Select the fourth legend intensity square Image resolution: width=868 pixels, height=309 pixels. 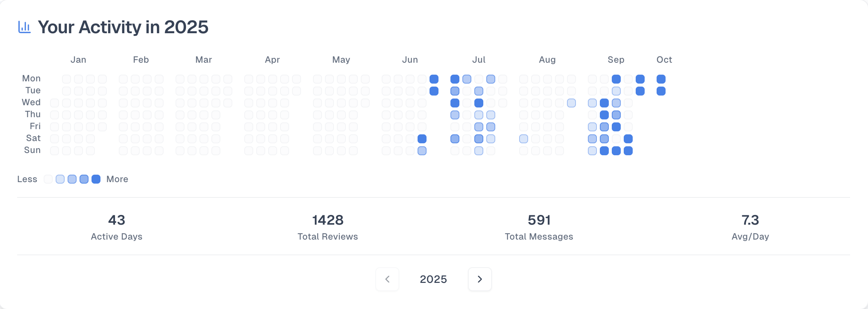click(84, 179)
